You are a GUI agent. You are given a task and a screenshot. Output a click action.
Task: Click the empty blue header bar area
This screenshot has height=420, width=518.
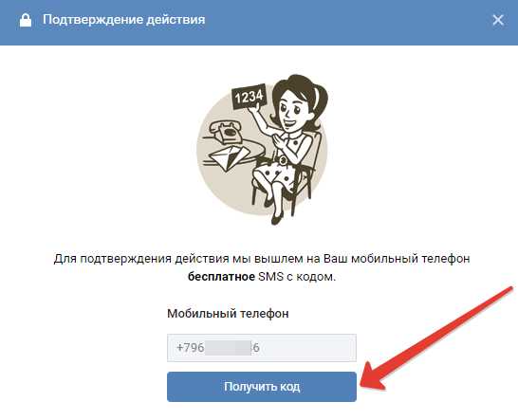347,21
